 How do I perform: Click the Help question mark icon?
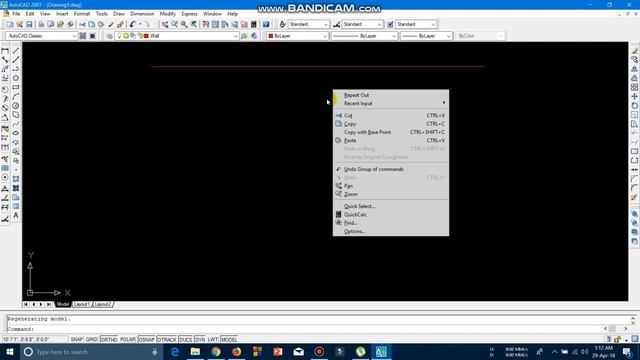[266, 24]
